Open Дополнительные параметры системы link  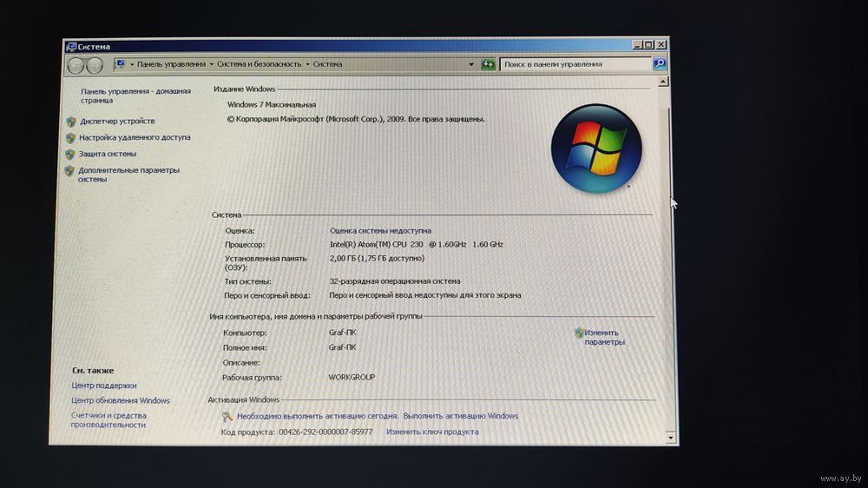pyautogui.click(x=128, y=175)
